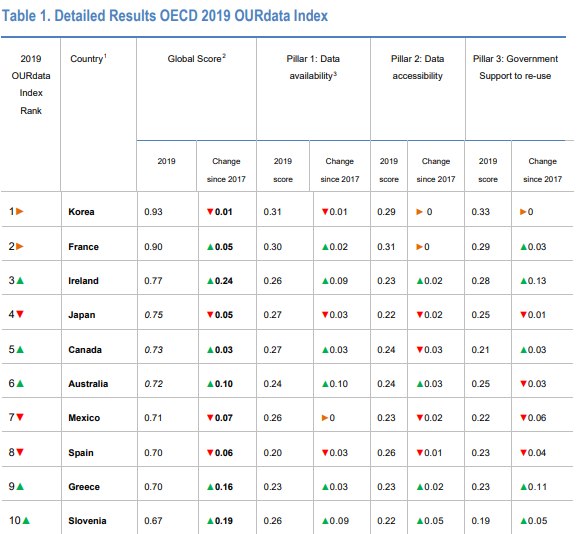The height and width of the screenshot is (534, 588).
Task: Click the red down arrow beside rank 7
Action: (20, 417)
